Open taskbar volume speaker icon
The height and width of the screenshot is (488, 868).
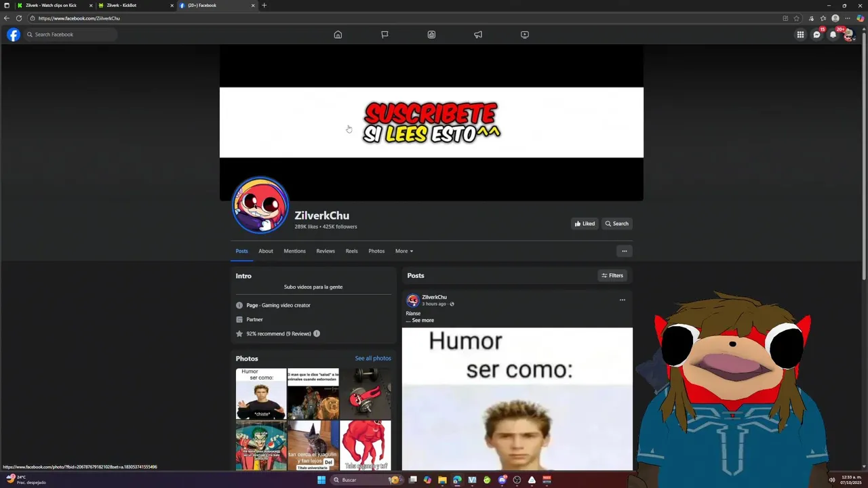tap(832, 480)
